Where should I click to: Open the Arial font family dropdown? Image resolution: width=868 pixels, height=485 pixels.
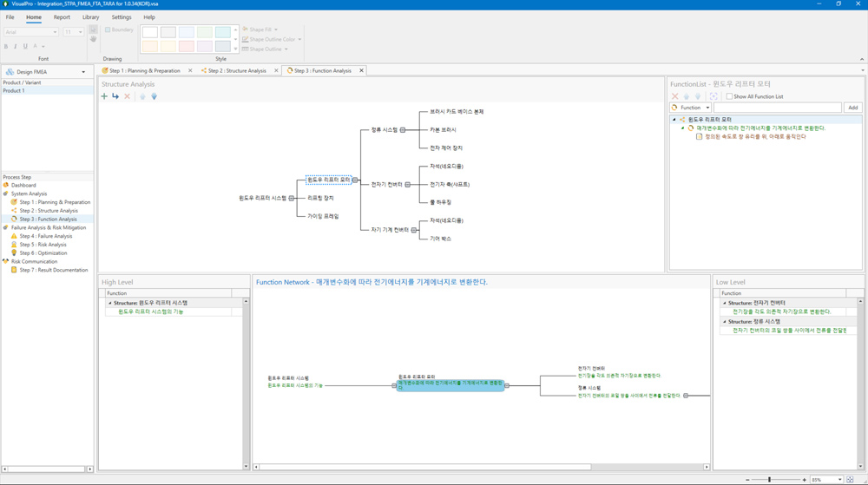click(x=55, y=32)
